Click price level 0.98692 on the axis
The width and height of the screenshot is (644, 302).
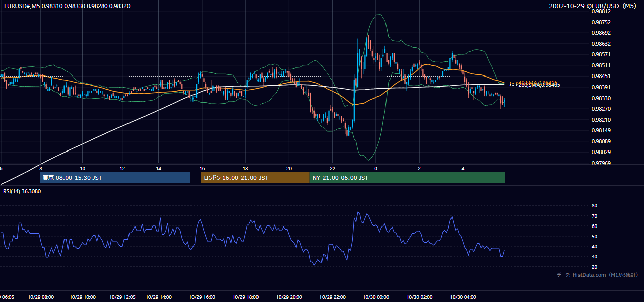pyautogui.click(x=601, y=33)
